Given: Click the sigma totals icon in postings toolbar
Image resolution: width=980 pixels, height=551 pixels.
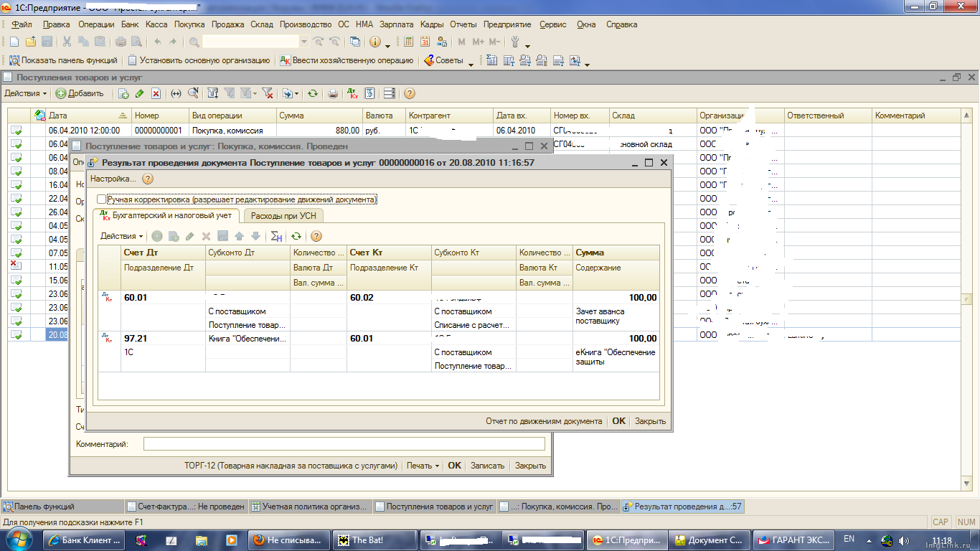Looking at the screenshot, I should pos(276,236).
